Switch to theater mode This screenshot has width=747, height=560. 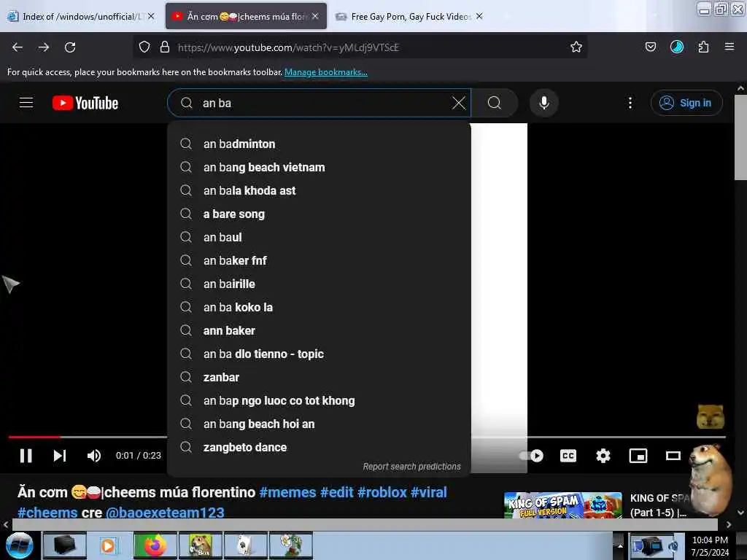(x=673, y=456)
